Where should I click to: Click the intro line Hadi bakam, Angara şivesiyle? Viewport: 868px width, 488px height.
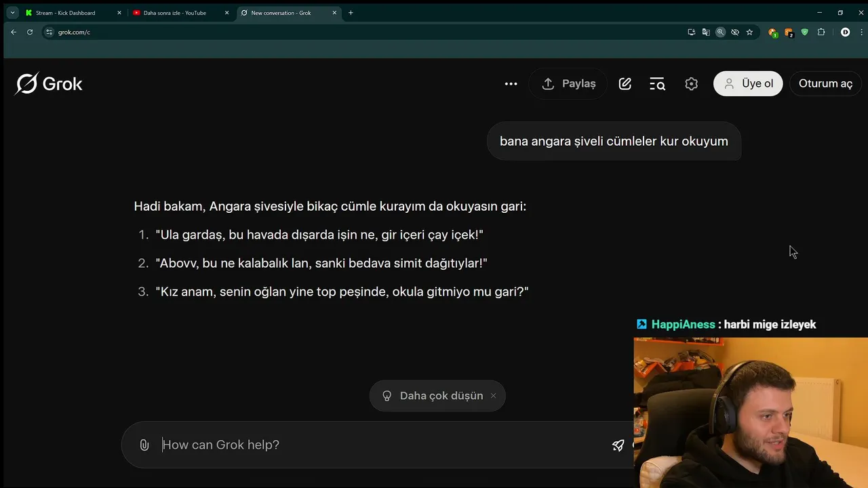pos(330,206)
